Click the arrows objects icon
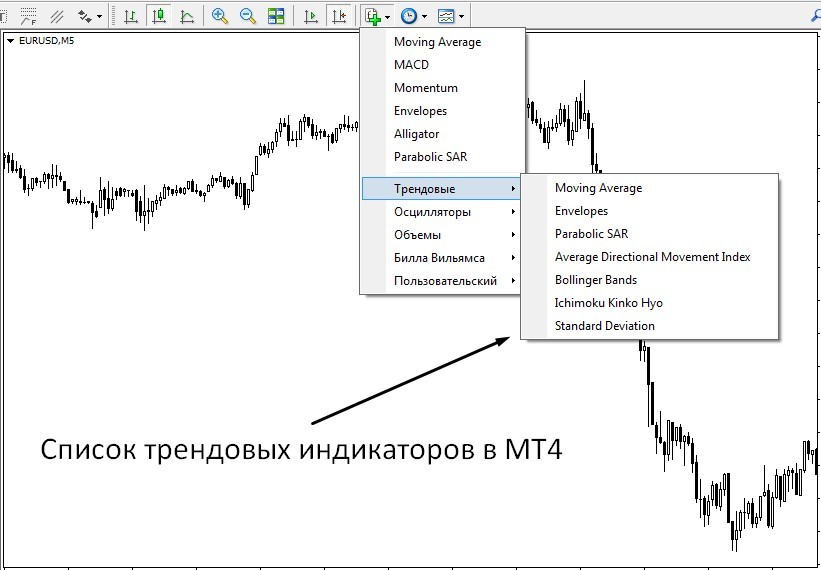The width and height of the screenshot is (821, 570). point(84,16)
